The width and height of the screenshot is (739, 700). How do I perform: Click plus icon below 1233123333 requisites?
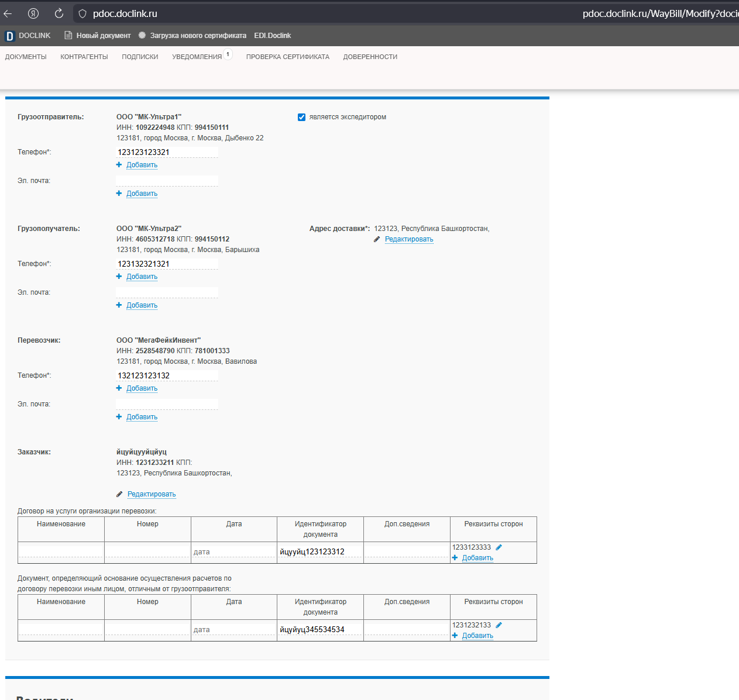tap(455, 558)
